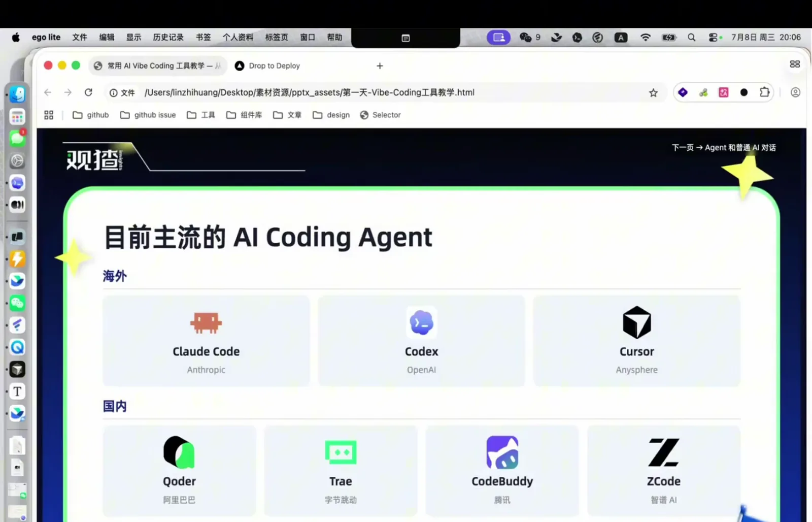Open WeChat from the dock
Screen dimensions: 812x522
(x=17, y=303)
